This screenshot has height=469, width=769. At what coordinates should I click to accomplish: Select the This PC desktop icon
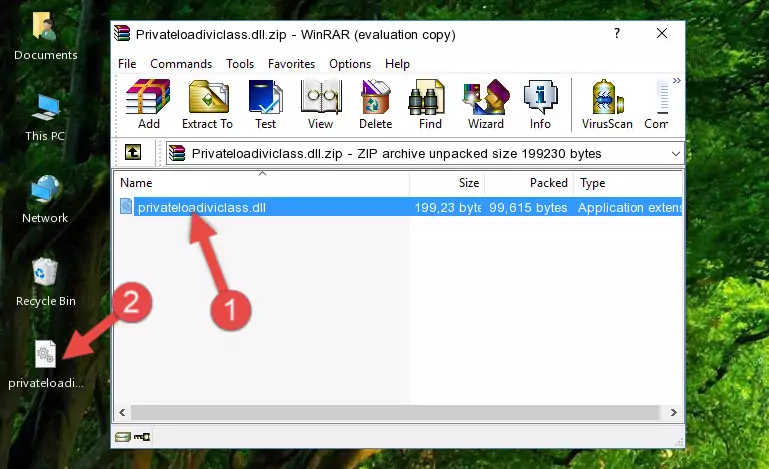tap(45, 117)
